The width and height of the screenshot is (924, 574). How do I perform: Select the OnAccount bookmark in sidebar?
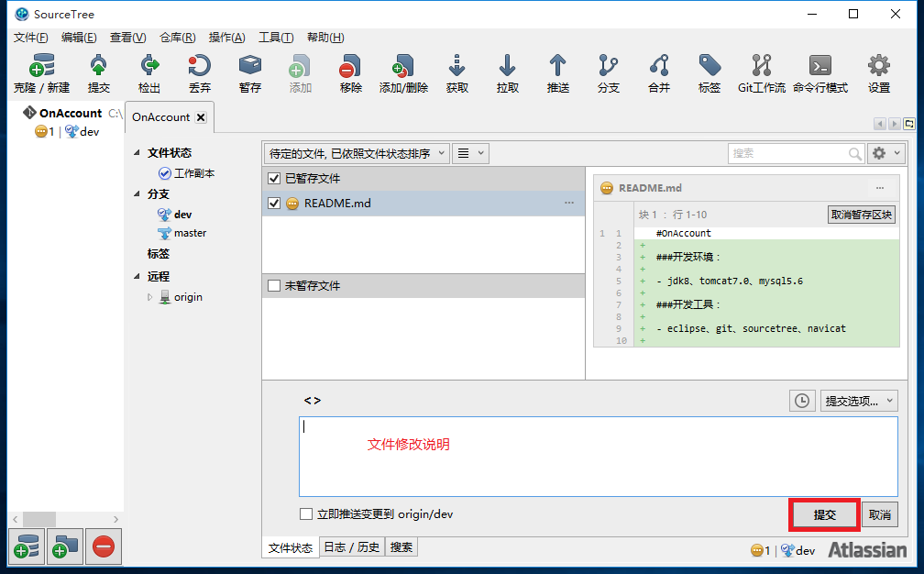(x=71, y=113)
